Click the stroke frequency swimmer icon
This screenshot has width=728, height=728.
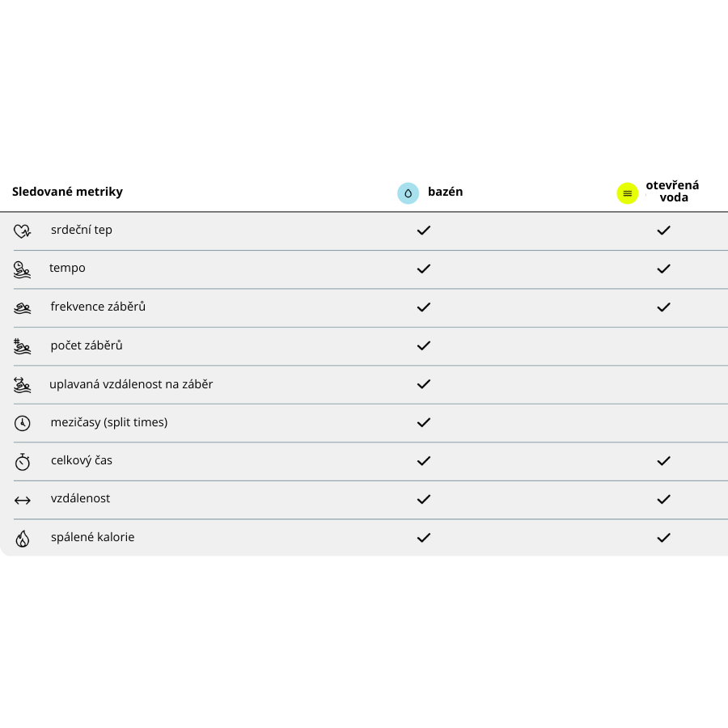click(x=23, y=308)
